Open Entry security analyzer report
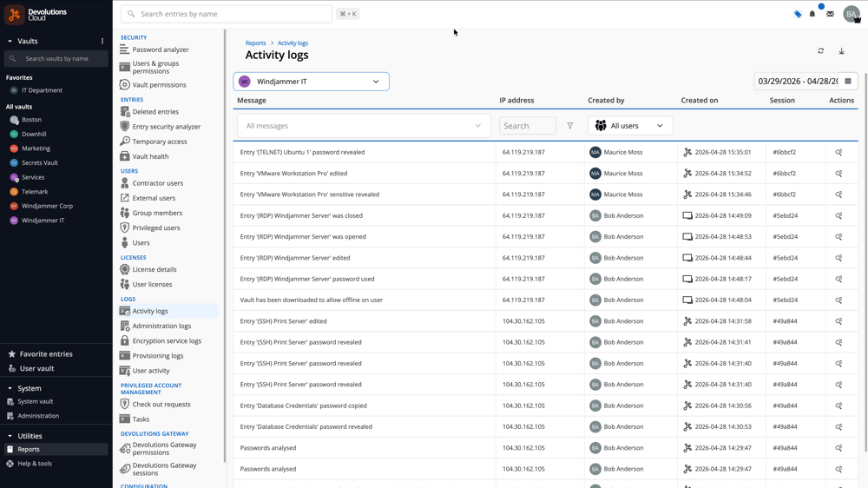The height and width of the screenshot is (488, 868). coord(167,127)
